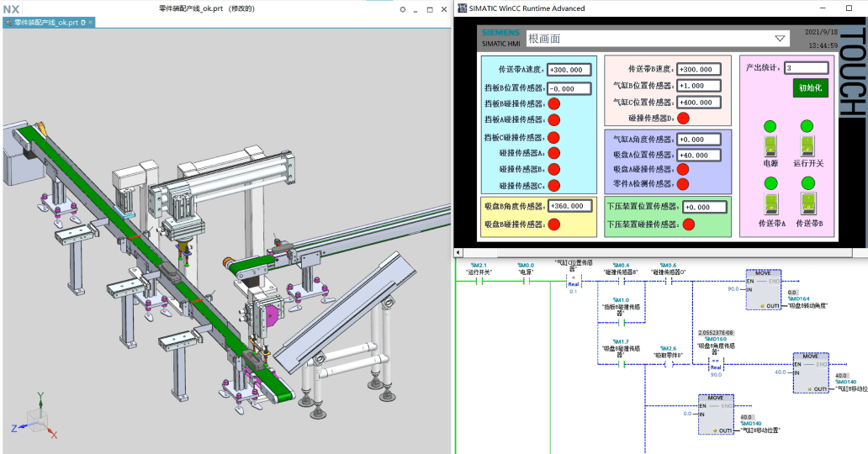This screenshot has width=868, height=454.
Task: Select the %M1.7 吸盘B碰撞传感器 contact
Action: click(621, 364)
